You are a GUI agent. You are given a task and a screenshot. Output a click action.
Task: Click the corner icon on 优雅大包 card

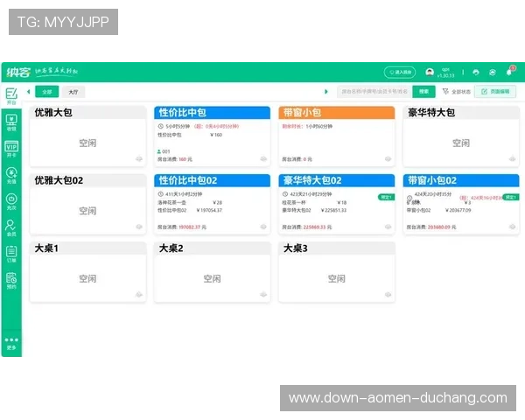(x=139, y=158)
